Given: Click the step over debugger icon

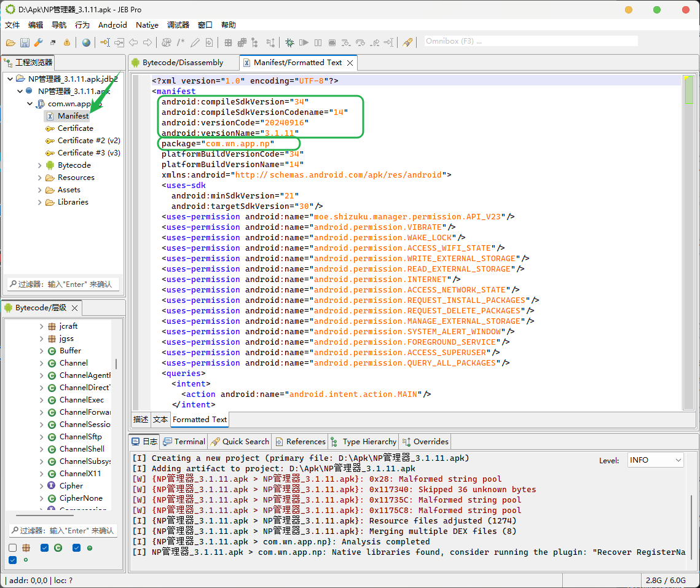Looking at the screenshot, I should point(360,42).
